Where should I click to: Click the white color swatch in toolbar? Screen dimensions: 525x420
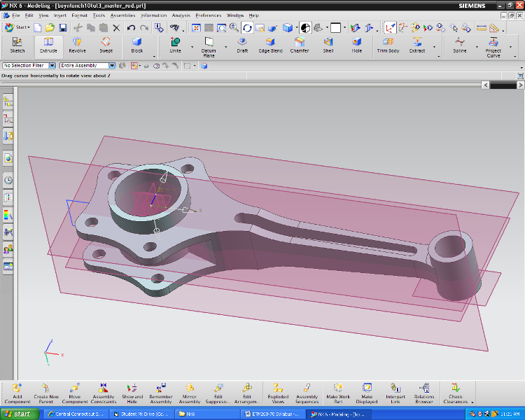tap(335, 28)
